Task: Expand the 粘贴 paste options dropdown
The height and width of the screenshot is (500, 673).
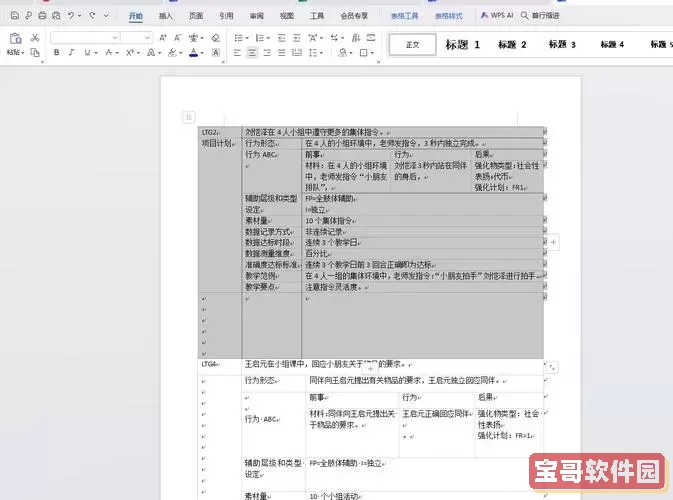Action: point(15,52)
